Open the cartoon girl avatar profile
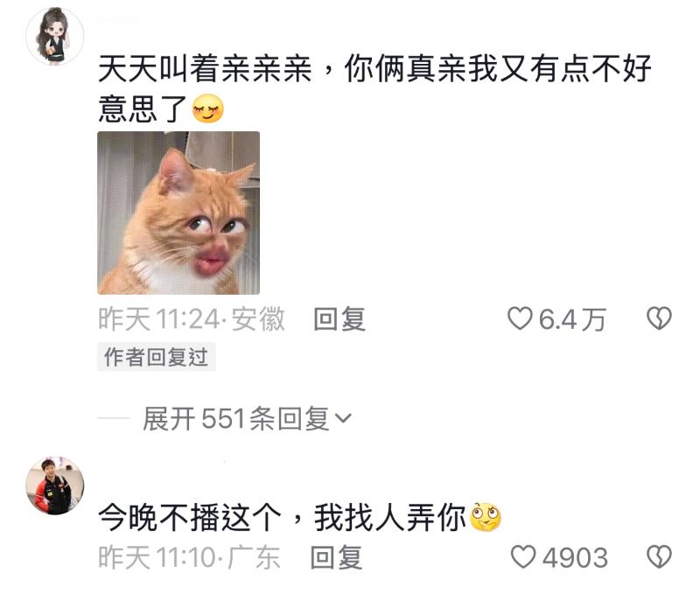Screen dimensions: 700x594 tap(54, 36)
